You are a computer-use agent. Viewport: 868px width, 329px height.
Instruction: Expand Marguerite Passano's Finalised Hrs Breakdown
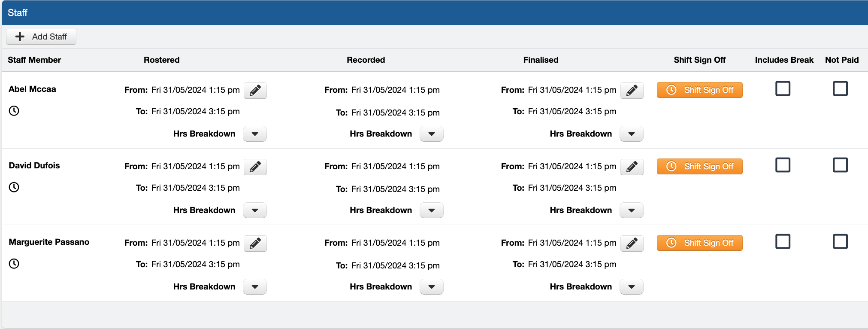(632, 287)
